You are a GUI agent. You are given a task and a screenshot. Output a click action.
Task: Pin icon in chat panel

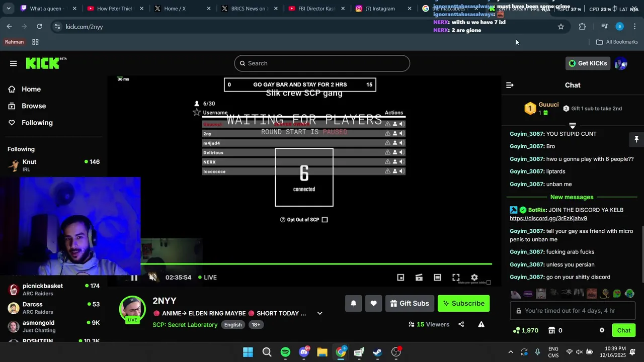click(636, 139)
